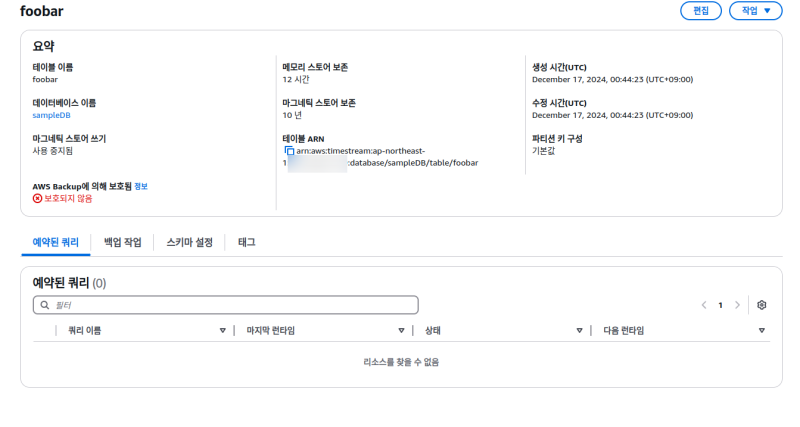800x427 pixels.
Task: Sort by the 쿼리 이름 column arrow
Action: (222, 330)
